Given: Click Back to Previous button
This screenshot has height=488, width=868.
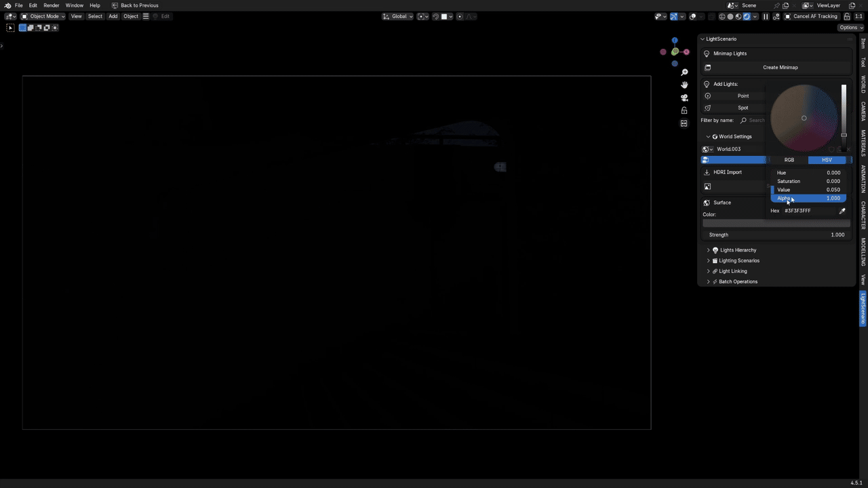Looking at the screenshot, I should tap(135, 5).
